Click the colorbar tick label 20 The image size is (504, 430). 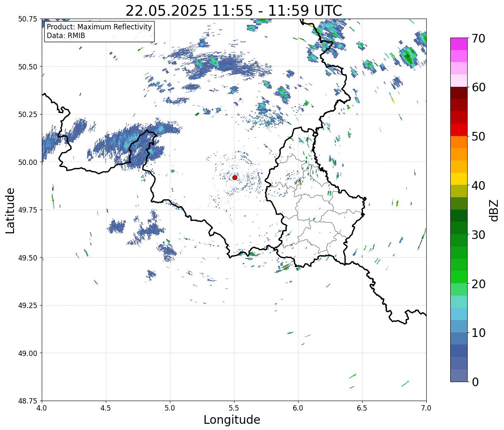click(x=478, y=284)
